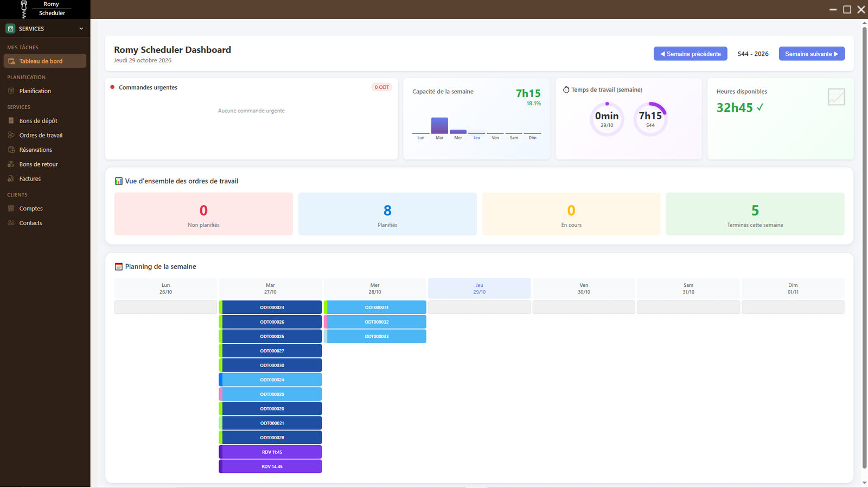Click the Mar bar in the capacity chart
The height and width of the screenshot is (488, 868).
(x=439, y=125)
